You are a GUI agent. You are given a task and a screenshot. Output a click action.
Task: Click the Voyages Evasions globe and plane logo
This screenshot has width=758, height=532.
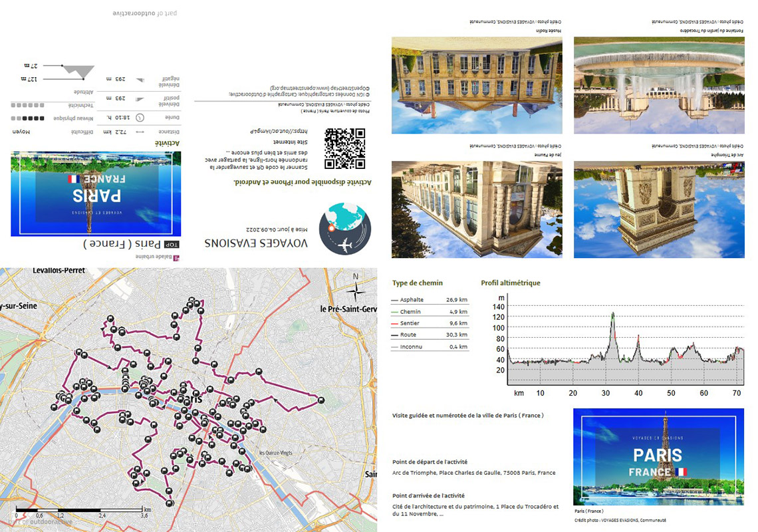coord(345,229)
